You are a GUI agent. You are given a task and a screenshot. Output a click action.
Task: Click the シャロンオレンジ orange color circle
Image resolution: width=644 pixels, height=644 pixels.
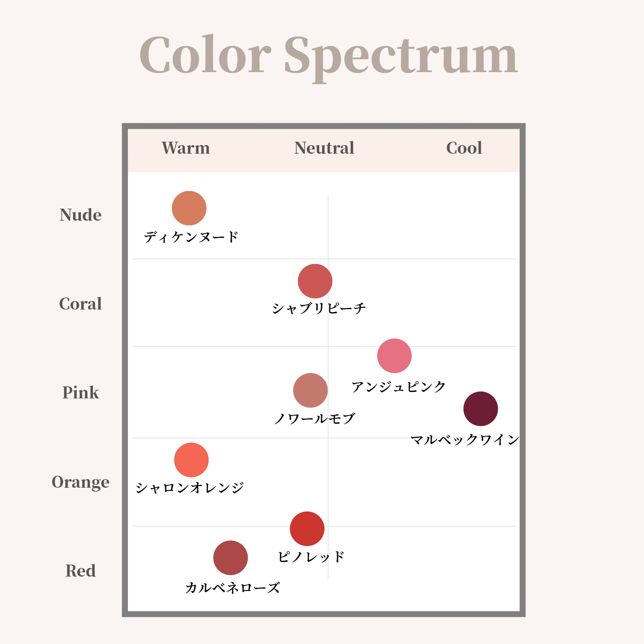click(x=191, y=460)
